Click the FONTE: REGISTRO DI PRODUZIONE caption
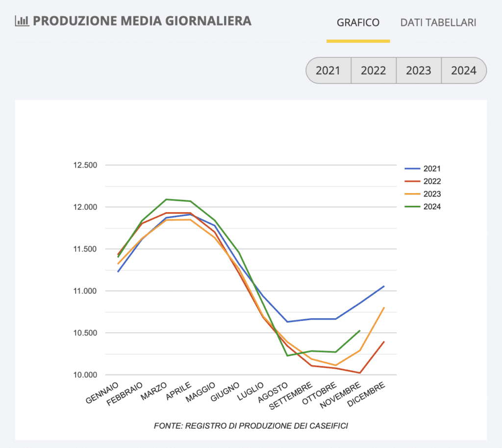This screenshot has height=448, width=502. tap(251, 425)
